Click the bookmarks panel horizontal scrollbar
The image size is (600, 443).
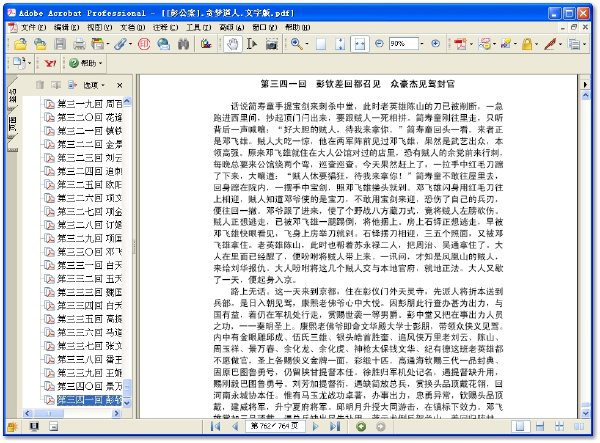(73, 413)
